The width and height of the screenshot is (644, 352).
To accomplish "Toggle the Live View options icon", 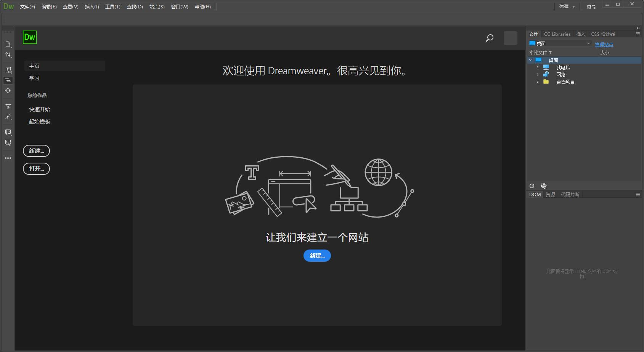I will [x=8, y=70].
